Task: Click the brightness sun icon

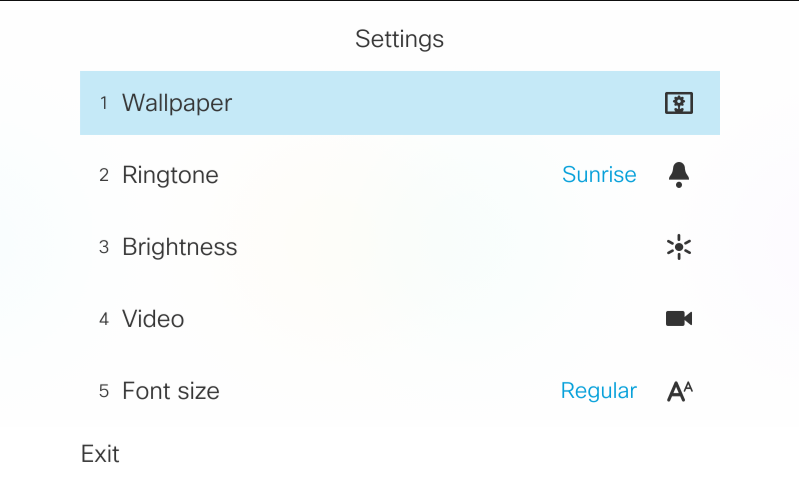Action: click(679, 247)
